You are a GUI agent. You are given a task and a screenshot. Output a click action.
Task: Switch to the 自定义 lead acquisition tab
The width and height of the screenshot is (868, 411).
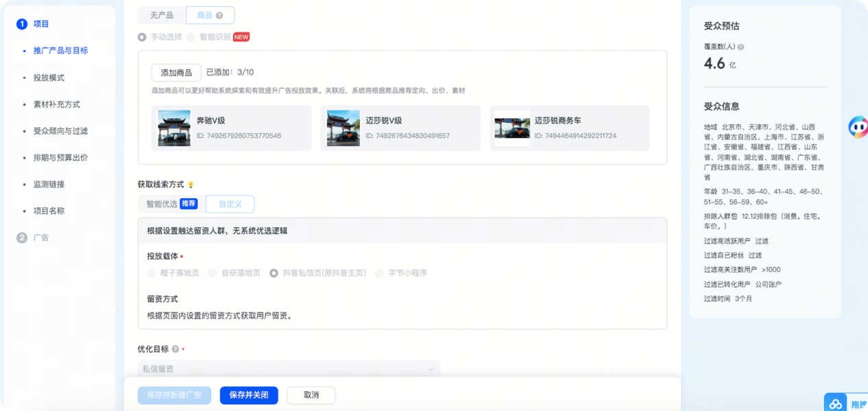(230, 204)
